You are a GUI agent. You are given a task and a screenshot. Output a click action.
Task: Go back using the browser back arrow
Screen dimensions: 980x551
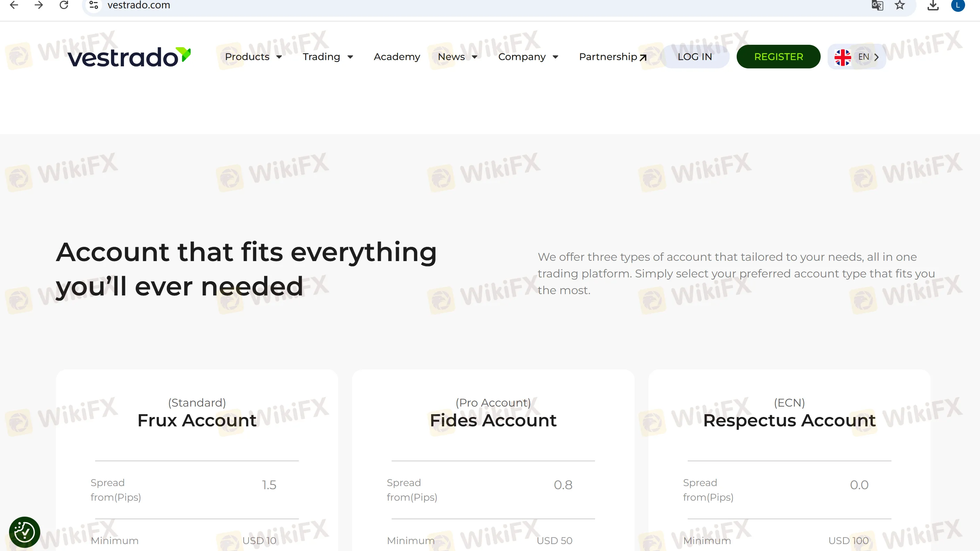(14, 5)
